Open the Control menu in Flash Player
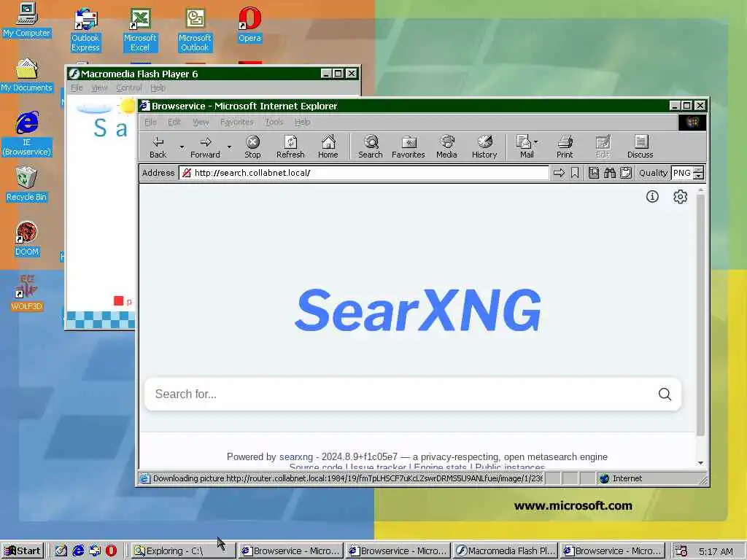The height and width of the screenshot is (560, 747). (x=128, y=87)
